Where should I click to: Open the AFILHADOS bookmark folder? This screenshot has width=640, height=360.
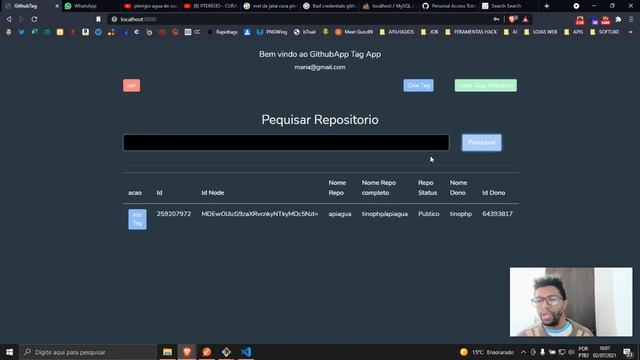[x=397, y=32]
